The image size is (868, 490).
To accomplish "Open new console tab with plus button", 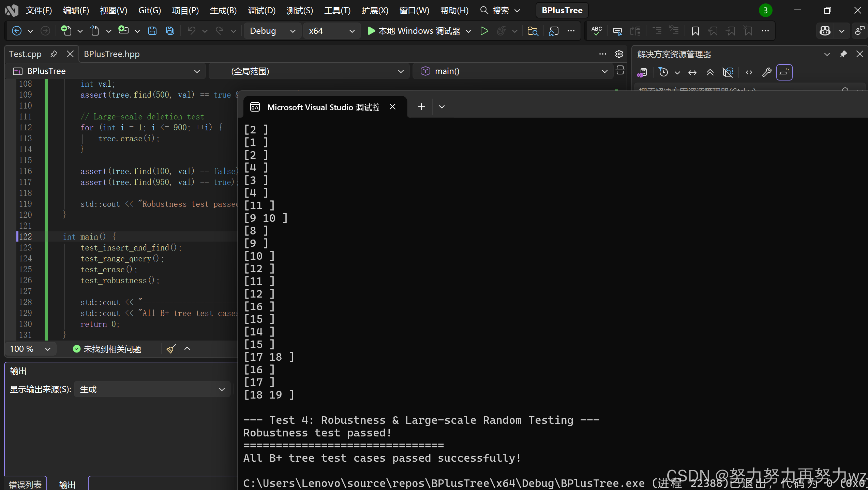I will [421, 107].
